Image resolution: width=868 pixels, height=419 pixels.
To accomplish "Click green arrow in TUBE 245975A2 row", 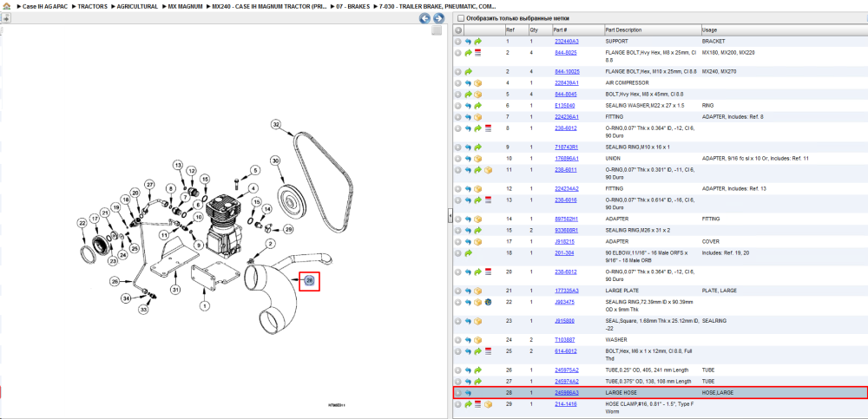I will tap(477, 370).
